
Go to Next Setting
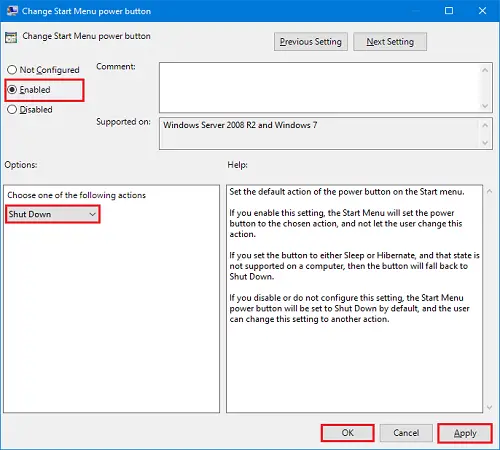tap(390, 42)
